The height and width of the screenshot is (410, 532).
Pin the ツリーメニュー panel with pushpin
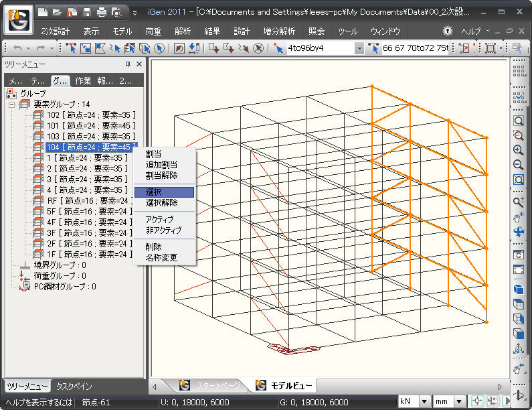[128, 64]
